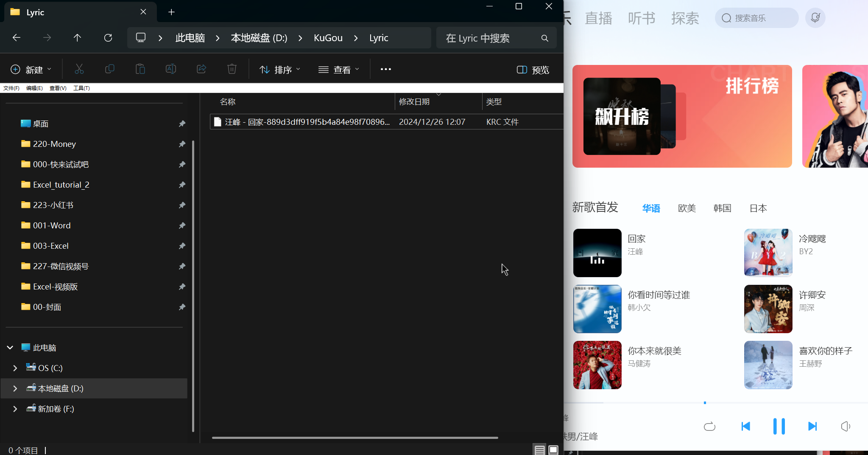Screen dimensions: 868x455
Task: Skip to next track in KuGou
Action: [812, 426]
